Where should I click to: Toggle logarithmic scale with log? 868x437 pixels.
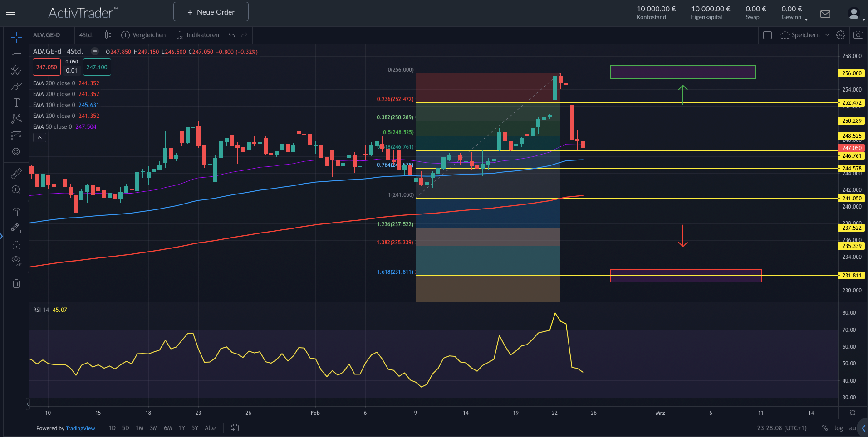click(x=838, y=428)
